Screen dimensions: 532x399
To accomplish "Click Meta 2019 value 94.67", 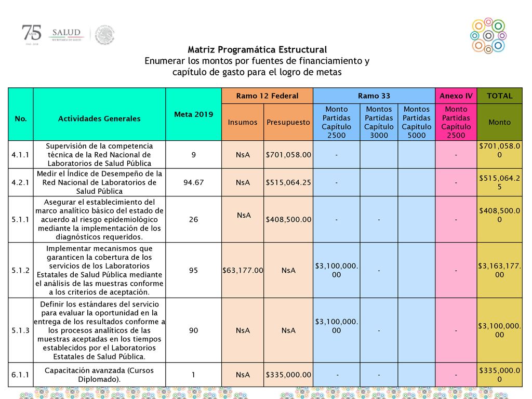I will [x=193, y=182].
